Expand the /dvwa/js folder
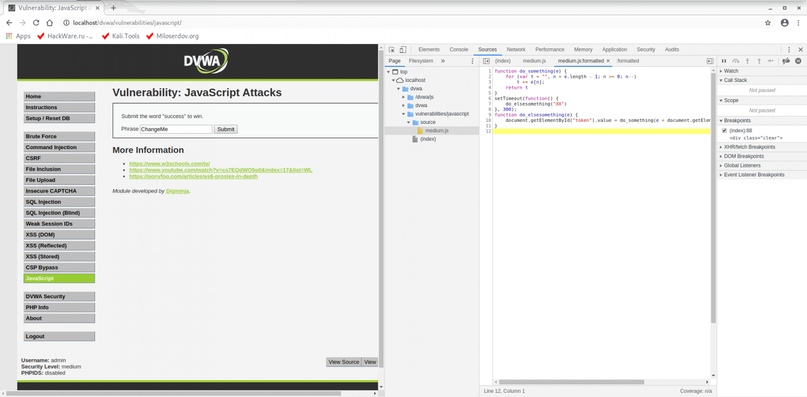This screenshot has width=807, height=397. 404,97
